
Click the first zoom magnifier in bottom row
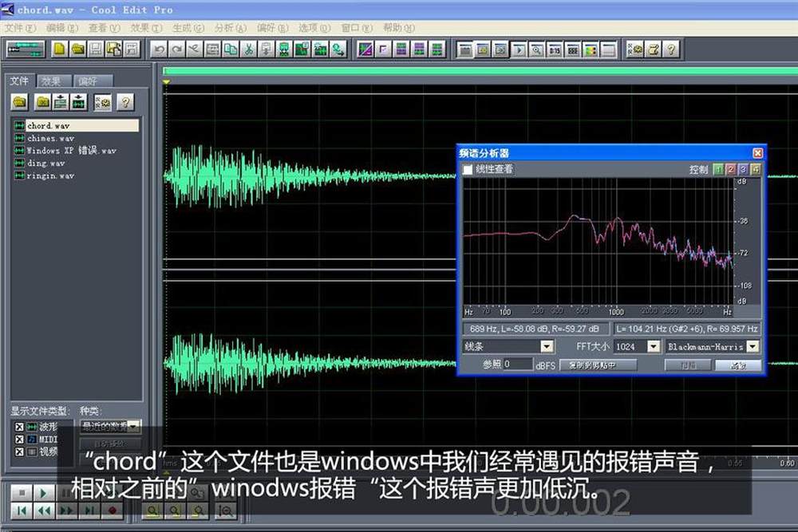point(152,510)
